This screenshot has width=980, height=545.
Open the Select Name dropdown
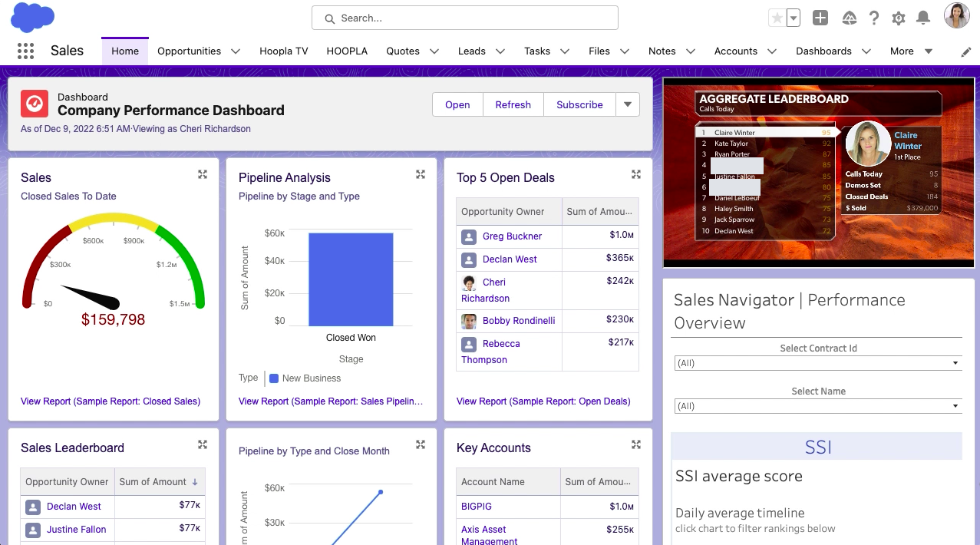[x=818, y=406]
